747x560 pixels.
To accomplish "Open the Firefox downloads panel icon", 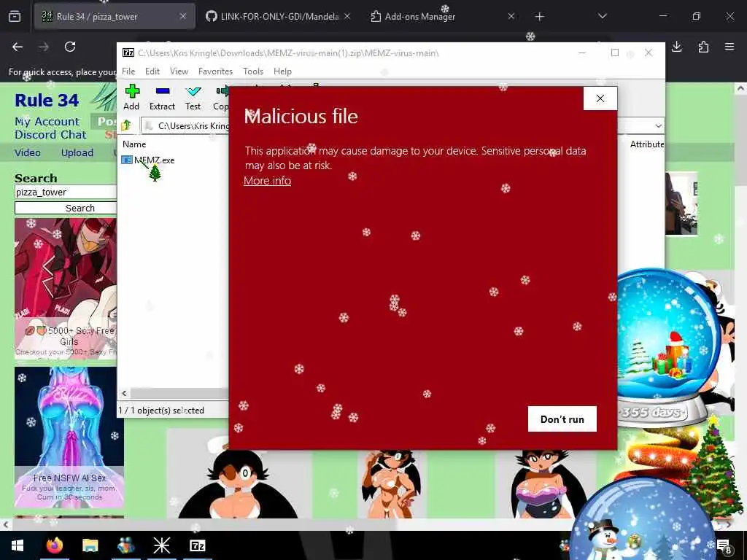I will pyautogui.click(x=676, y=46).
